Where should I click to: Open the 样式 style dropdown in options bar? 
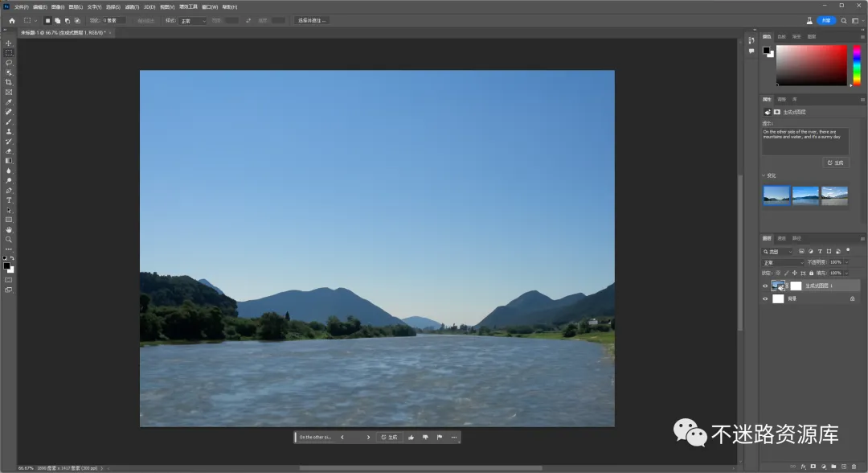[193, 20]
